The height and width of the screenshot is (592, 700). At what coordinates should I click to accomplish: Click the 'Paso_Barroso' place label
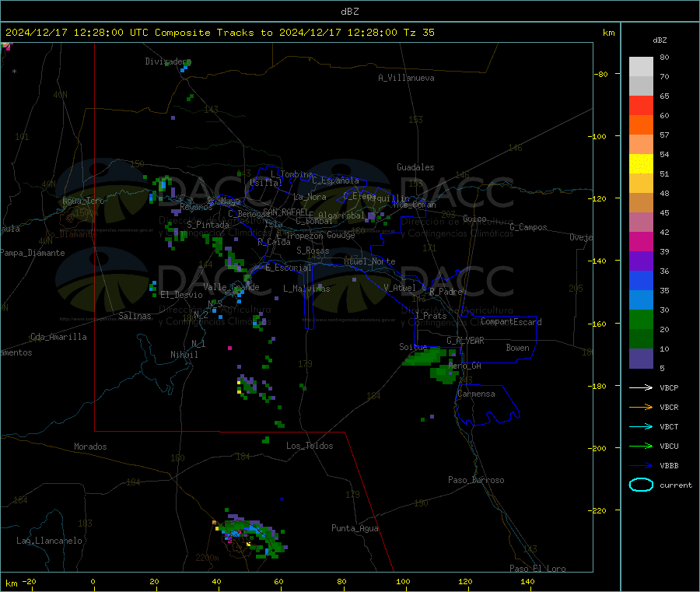pyautogui.click(x=476, y=480)
